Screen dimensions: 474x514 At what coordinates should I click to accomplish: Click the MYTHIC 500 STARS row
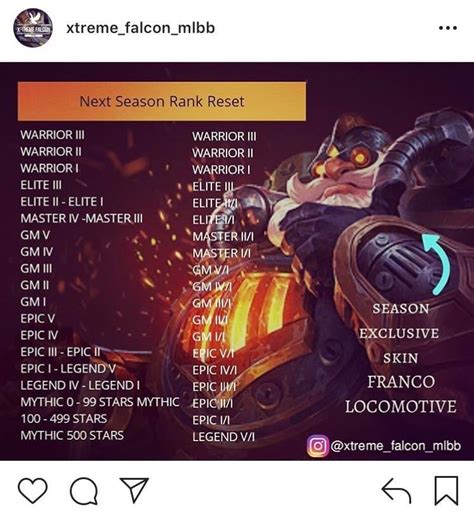tap(72, 435)
